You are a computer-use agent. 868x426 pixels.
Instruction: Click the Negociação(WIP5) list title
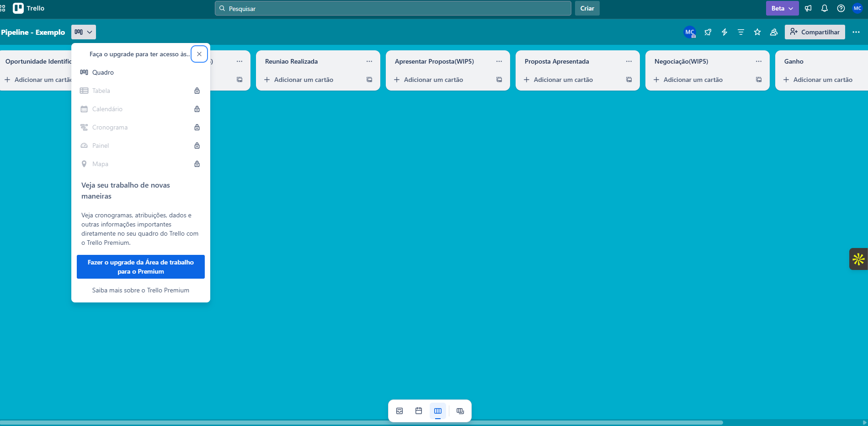681,61
